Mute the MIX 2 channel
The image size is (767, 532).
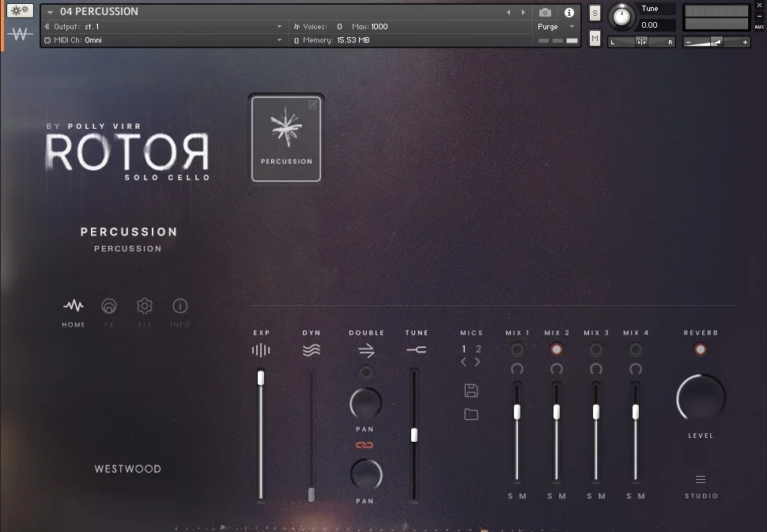562,496
